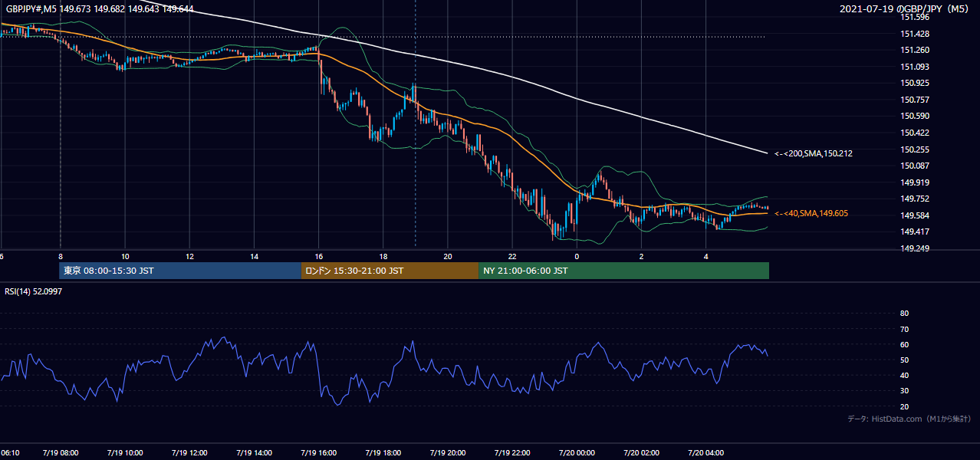Click price level 150.422 on axis
This screenshot has height=460, width=980.
coord(914,133)
